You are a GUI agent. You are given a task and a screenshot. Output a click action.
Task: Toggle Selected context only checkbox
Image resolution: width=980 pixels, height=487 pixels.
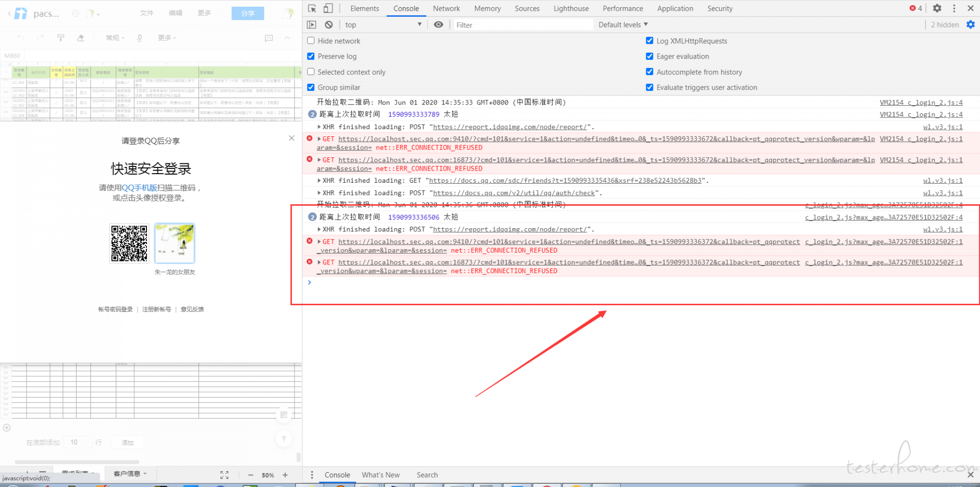[x=311, y=72]
